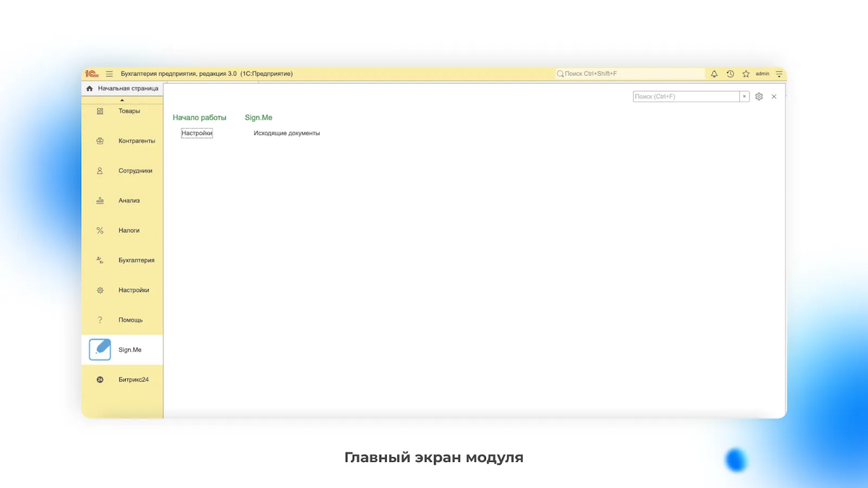Viewport: 868px width, 488px height.
Task: Open Бухгалтерия section
Action: point(137,260)
